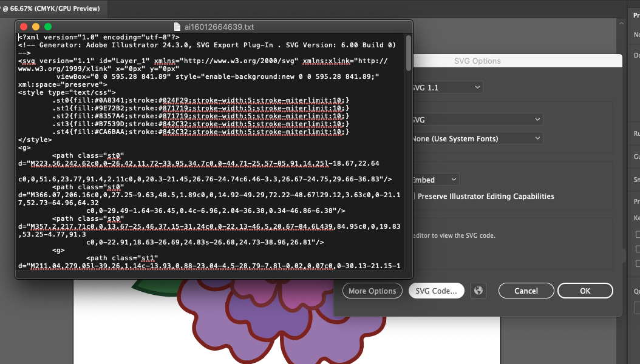
Task: Cancel the SVG Options dialog
Action: [526, 291]
